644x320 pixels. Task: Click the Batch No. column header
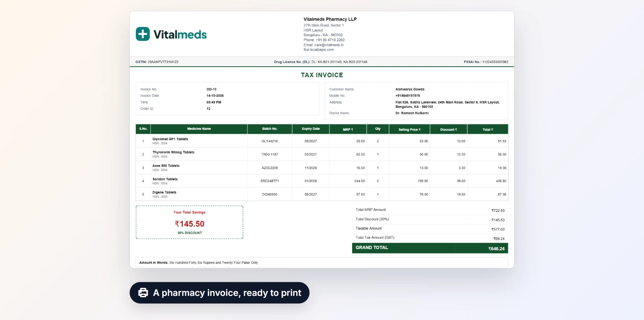coord(270,129)
